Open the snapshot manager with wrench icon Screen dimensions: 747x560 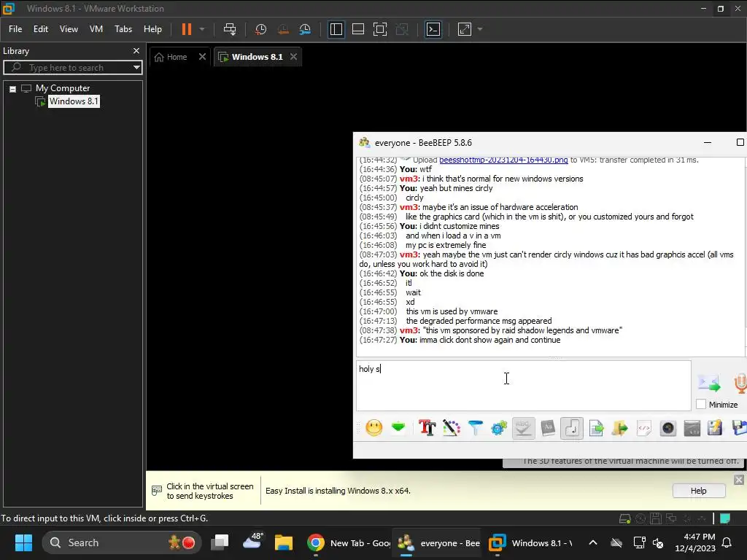[x=305, y=29]
